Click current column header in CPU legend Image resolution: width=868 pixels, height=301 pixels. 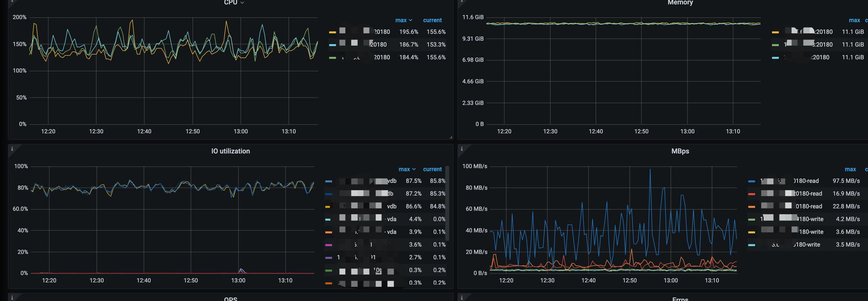(432, 20)
